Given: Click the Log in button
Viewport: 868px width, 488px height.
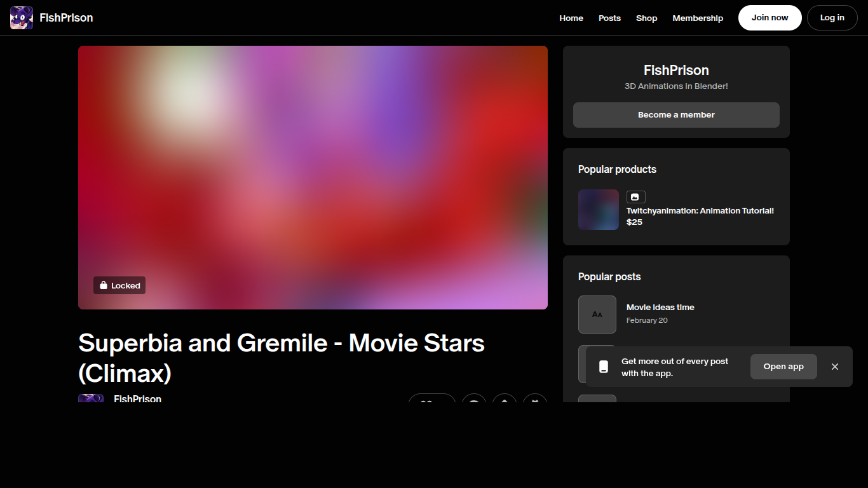Looking at the screenshot, I should pyautogui.click(x=831, y=18).
